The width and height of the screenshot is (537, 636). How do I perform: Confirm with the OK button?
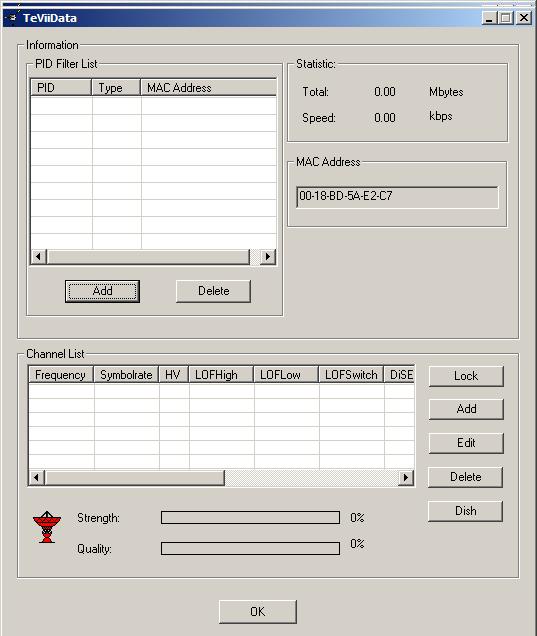click(x=258, y=612)
